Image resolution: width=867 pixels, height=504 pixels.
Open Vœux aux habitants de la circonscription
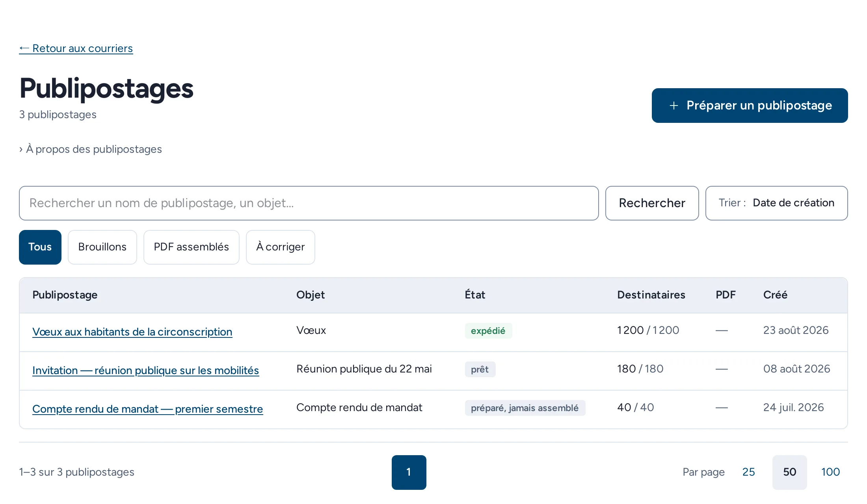coord(132,332)
